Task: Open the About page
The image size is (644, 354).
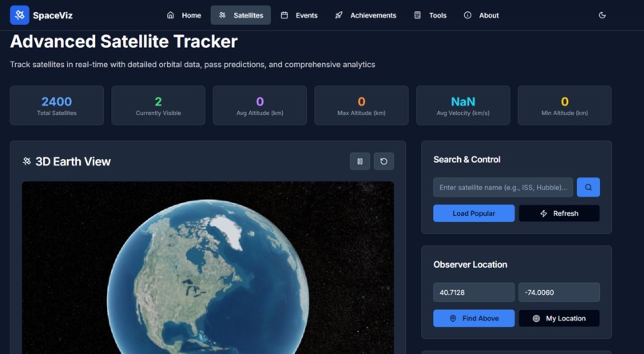Action: (x=481, y=15)
